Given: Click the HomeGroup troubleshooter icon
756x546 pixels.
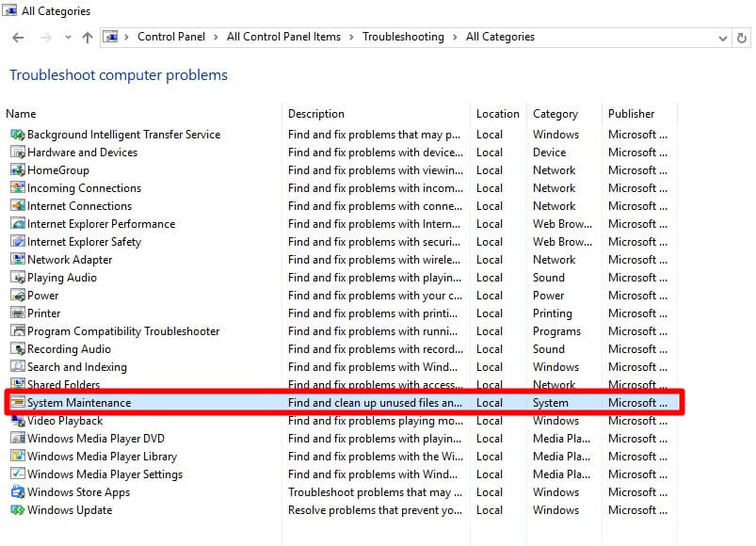Looking at the screenshot, I should click(18, 170).
